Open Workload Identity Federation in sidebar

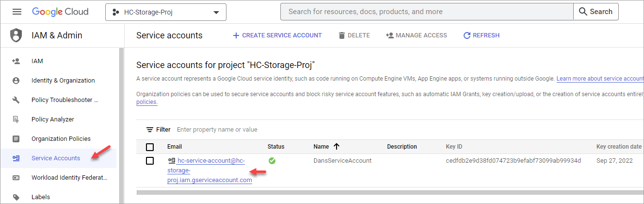click(x=69, y=178)
